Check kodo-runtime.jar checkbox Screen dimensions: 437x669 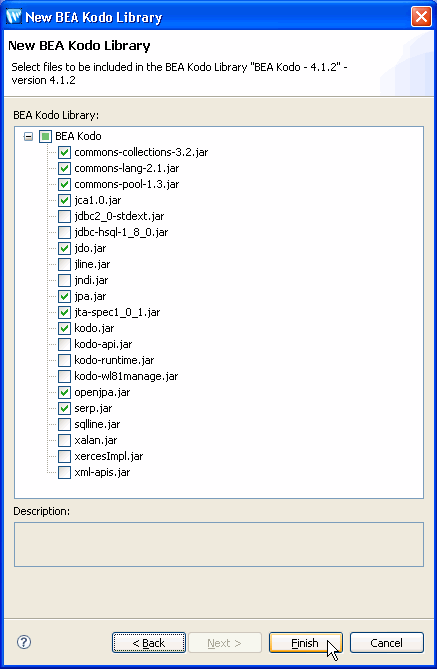[x=64, y=361]
